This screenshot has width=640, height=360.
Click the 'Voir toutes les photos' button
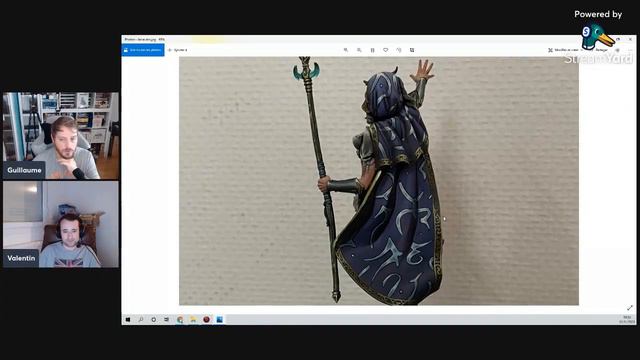143,50
